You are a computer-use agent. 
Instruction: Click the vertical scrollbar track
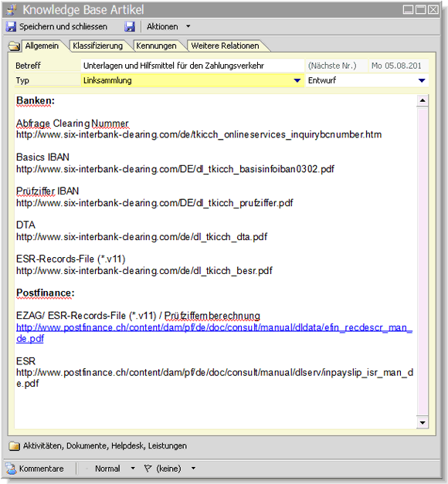[x=423, y=262]
